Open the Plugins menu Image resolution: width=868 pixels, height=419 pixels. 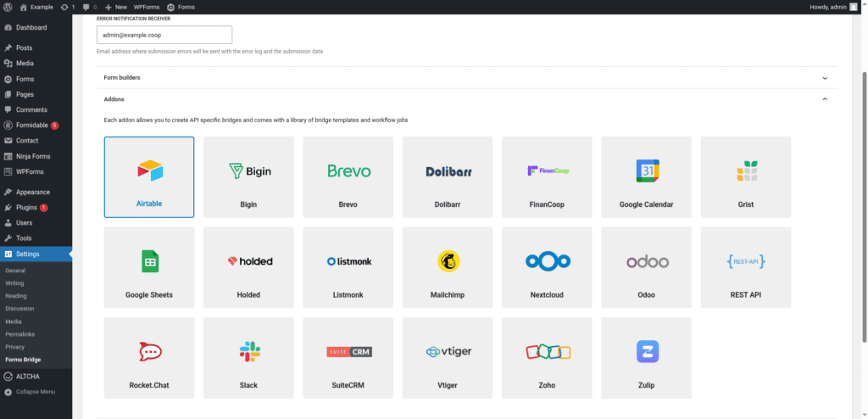[36, 208]
